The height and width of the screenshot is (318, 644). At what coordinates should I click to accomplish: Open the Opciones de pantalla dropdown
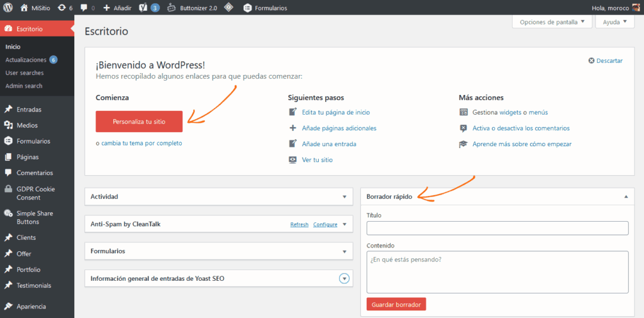click(x=552, y=22)
